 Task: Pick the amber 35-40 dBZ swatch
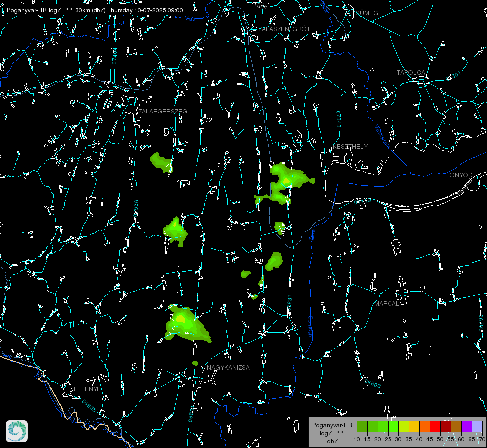pos(414,426)
